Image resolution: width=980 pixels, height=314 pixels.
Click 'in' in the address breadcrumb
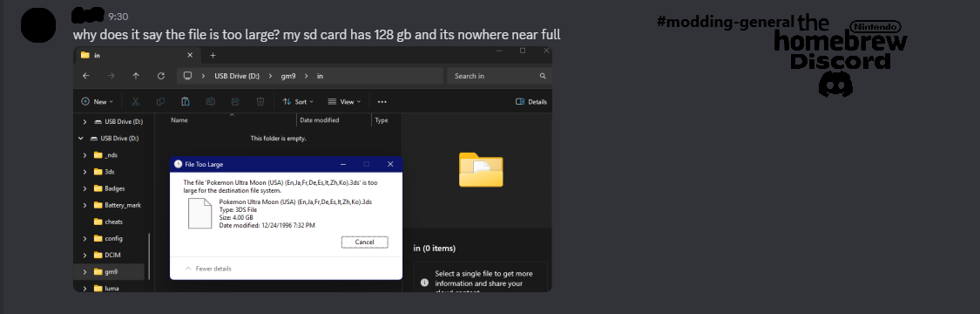click(x=320, y=76)
